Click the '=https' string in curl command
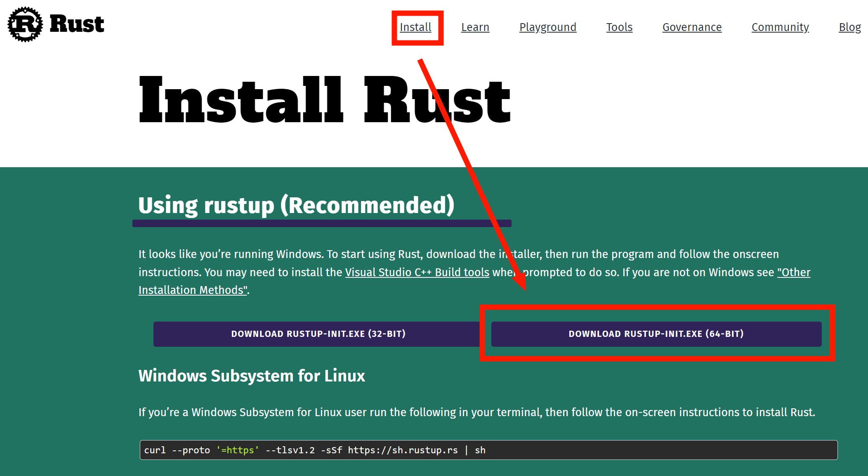868x476 pixels. tap(238, 450)
